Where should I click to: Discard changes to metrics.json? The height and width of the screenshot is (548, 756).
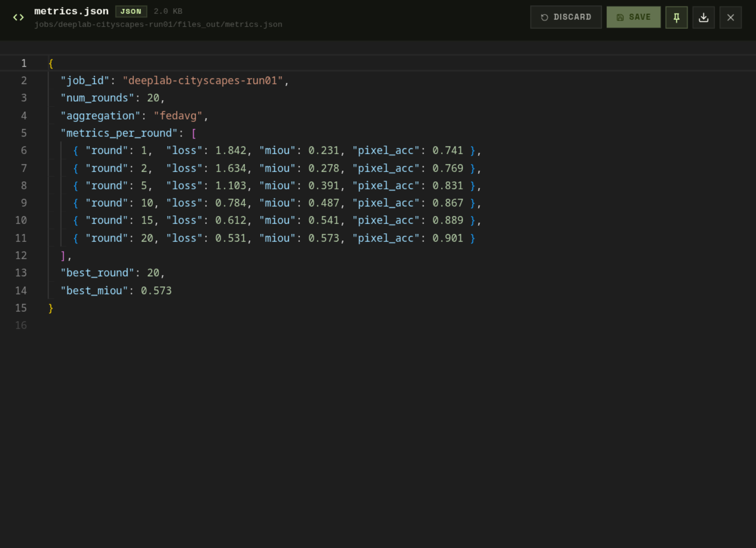[x=566, y=17]
